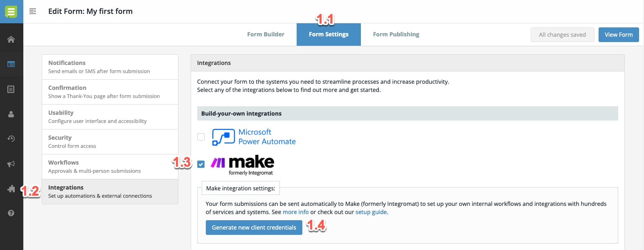Open the submissions document icon

11,89
